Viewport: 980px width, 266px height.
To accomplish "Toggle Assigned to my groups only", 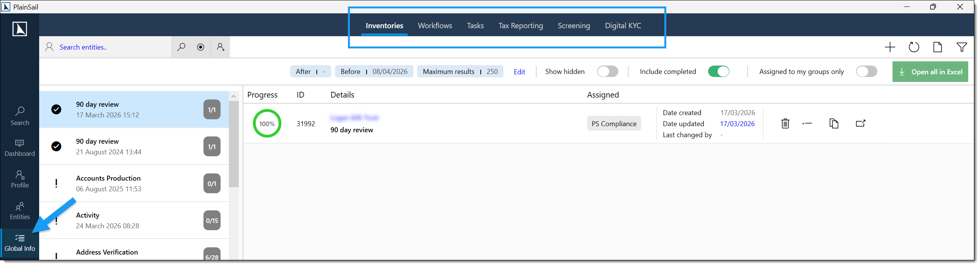I will (x=866, y=72).
